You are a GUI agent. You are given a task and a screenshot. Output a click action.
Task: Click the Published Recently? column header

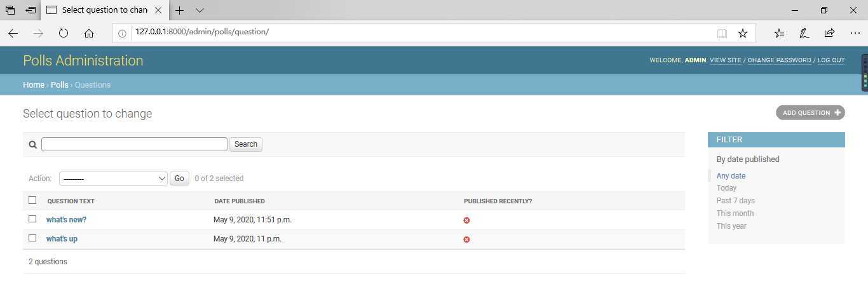coord(498,201)
